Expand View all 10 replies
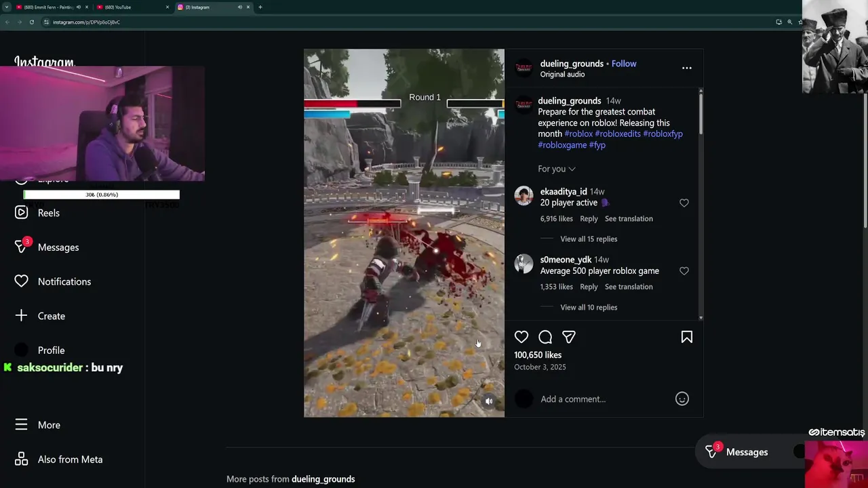Screen dimensions: 868x488 coord(589,308)
